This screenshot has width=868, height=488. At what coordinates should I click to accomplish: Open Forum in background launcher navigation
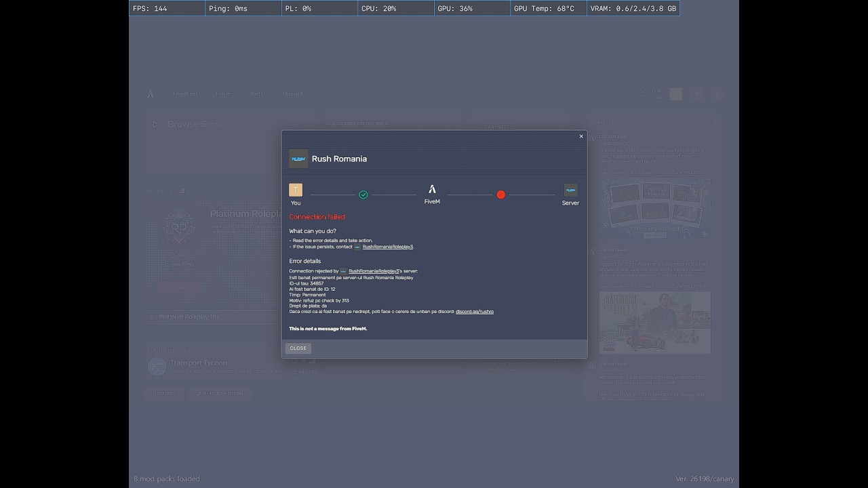point(223,94)
